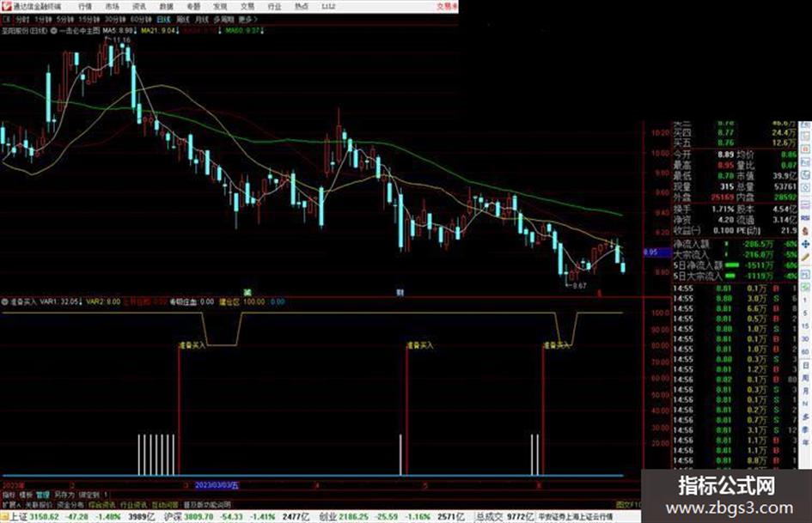Click the round icon before 准备买入 indicator

pos(4,301)
